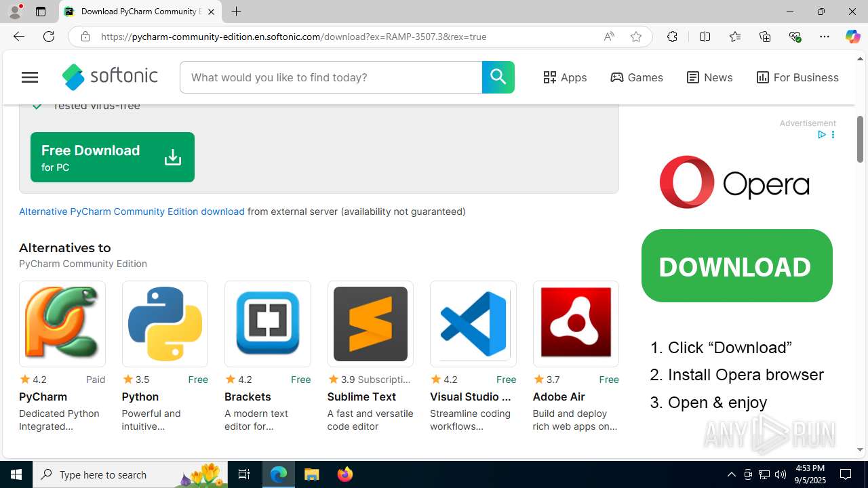Close the Download PyCharm Community tab
Image resolution: width=868 pixels, height=488 pixels.
211,12
